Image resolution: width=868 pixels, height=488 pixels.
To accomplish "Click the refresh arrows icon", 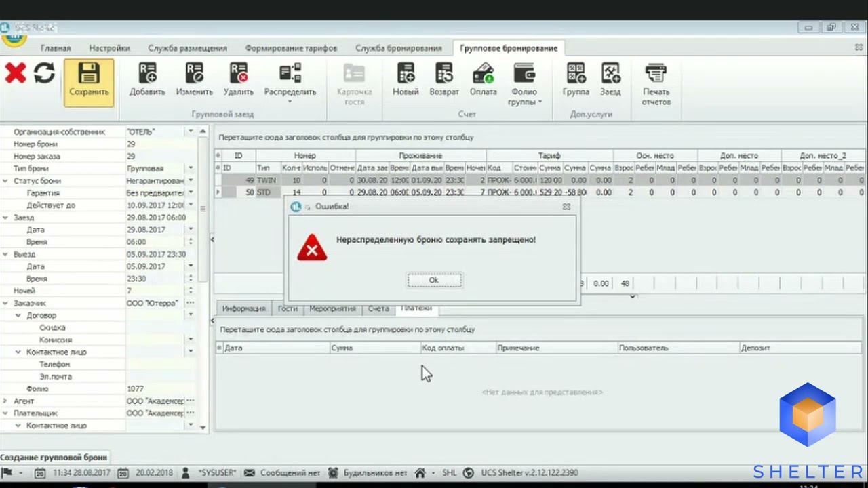I will (44, 73).
